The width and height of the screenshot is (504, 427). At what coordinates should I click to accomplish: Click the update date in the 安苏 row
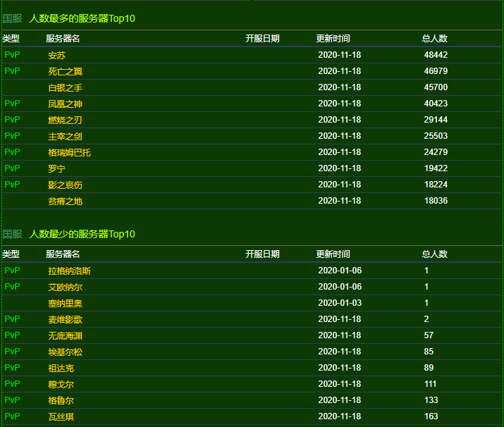[340, 55]
